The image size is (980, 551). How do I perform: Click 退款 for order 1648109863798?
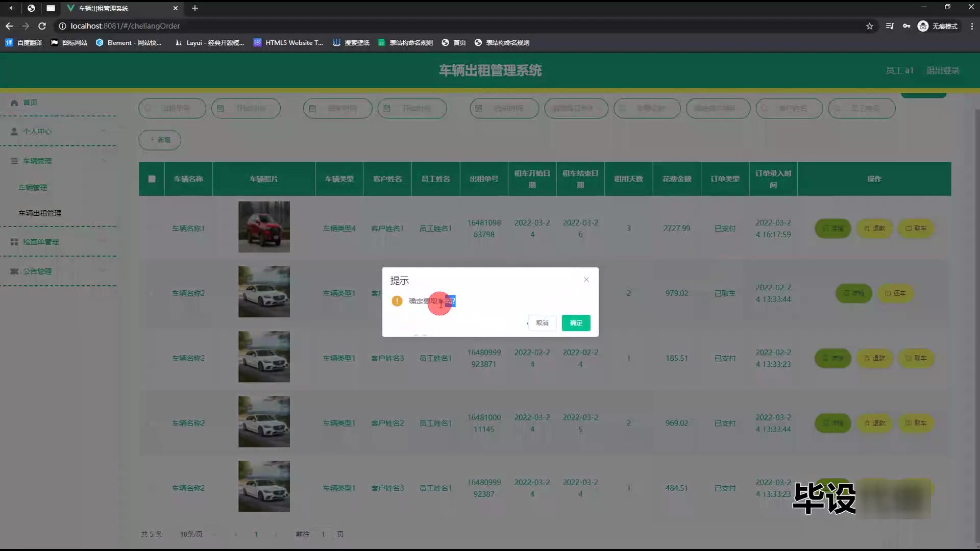[x=874, y=229]
